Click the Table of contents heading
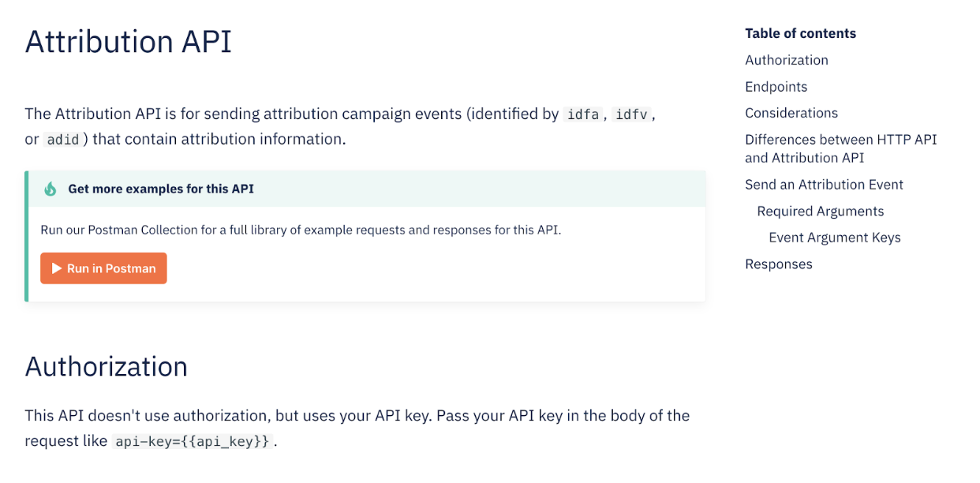 [800, 33]
